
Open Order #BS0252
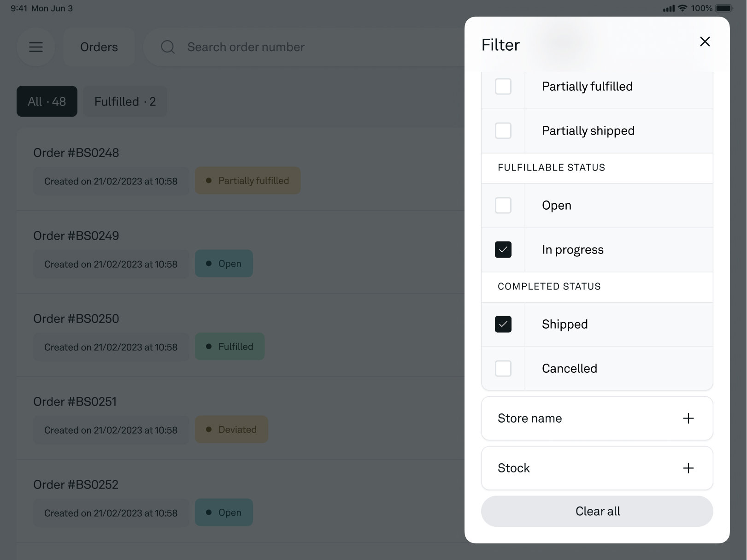click(241, 501)
